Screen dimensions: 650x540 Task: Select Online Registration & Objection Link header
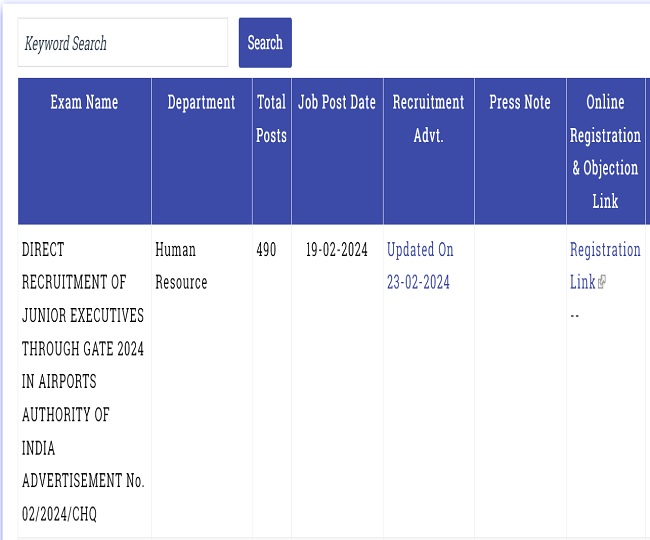tap(605, 151)
